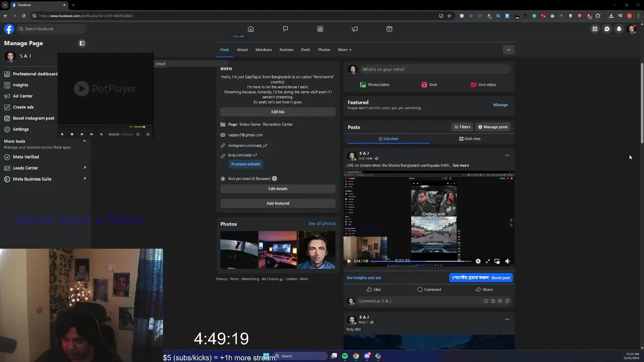Attach a photo to comment
Viewport: 644px width, 362px height.
pyautogui.click(x=493, y=301)
